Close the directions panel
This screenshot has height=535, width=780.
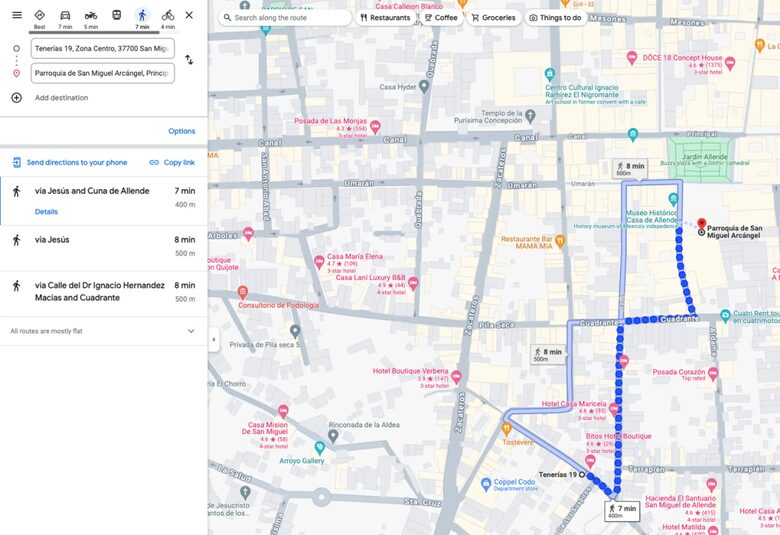(189, 15)
